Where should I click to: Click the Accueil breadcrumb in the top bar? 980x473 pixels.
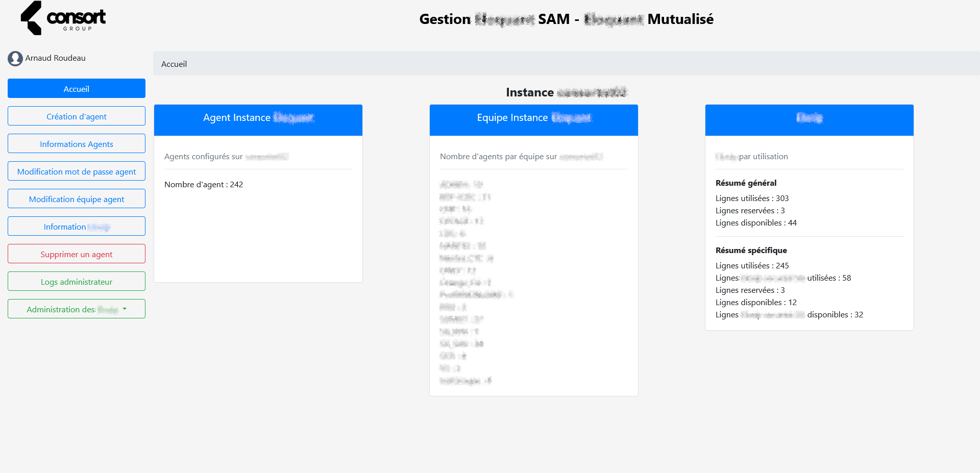click(174, 64)
